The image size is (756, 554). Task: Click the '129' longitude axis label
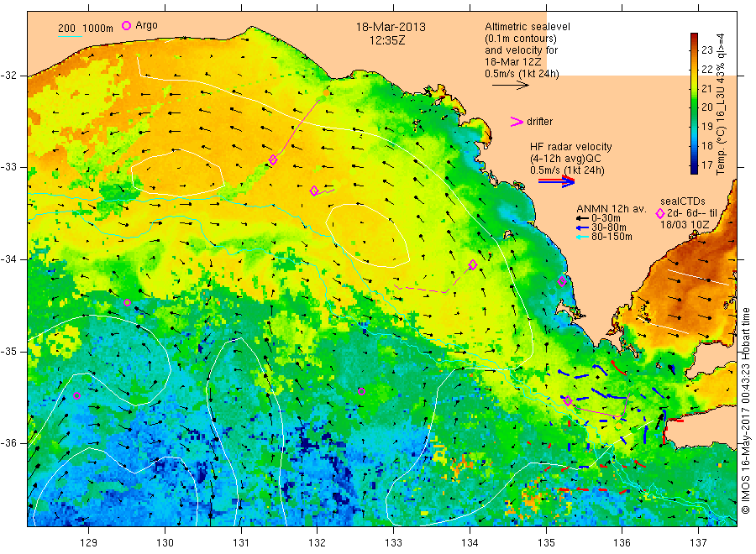[x=89, y=543]
